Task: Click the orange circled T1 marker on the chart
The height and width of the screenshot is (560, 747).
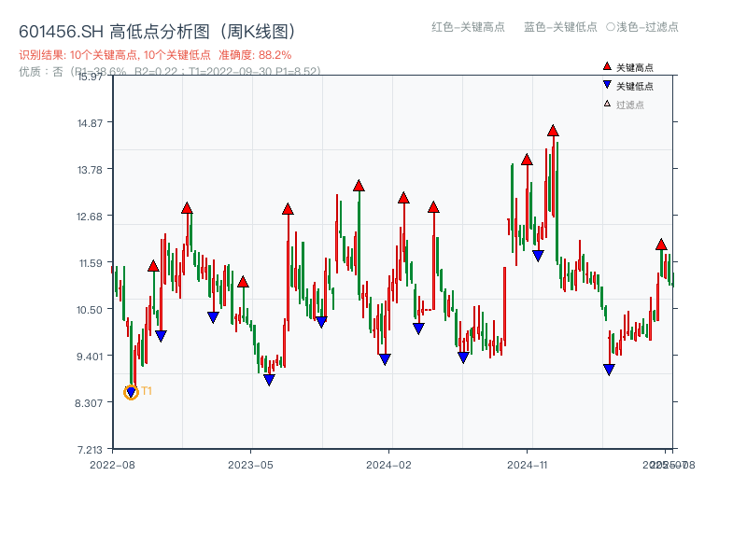Action: coord(131,391)
